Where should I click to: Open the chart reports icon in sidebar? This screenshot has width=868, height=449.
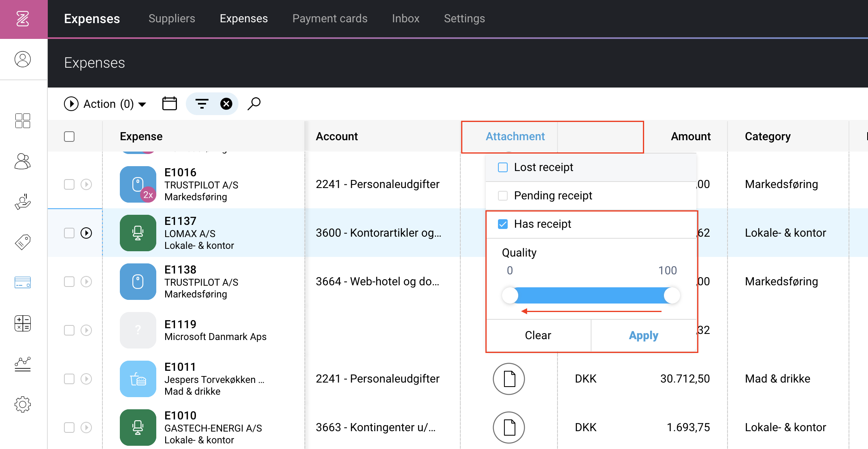click(23, 364)
